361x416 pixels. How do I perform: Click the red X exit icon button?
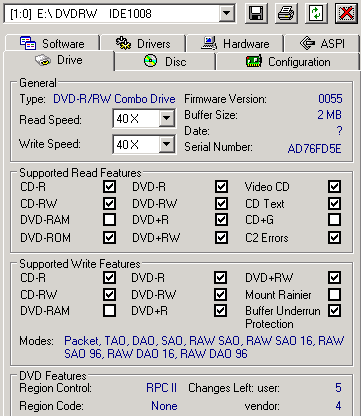[346, 13]
